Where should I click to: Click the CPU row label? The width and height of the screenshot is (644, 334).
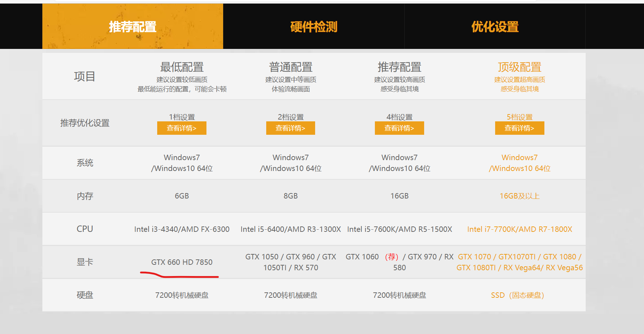pos(85,229)
